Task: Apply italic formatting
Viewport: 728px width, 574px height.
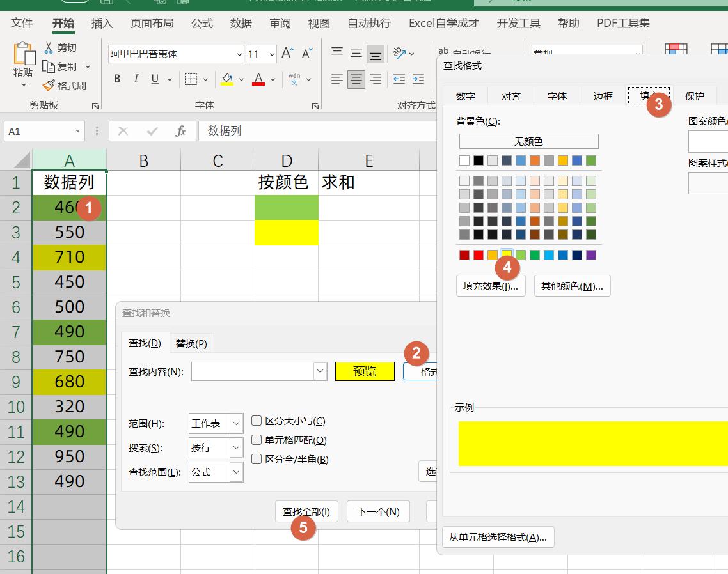Action: click(135, 79)
